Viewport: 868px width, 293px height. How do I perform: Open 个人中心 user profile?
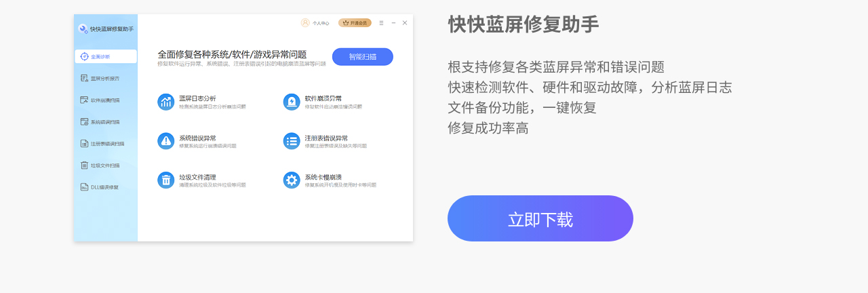pos(315,22)
